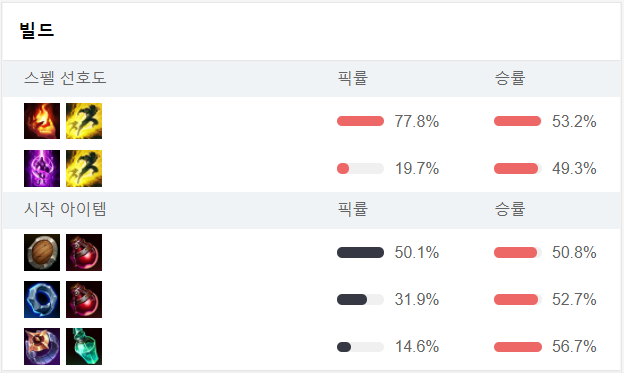Screen dimensions: 624x373
Task: Select the green Refillable Potion icon
Action: (x=84, y=346)
